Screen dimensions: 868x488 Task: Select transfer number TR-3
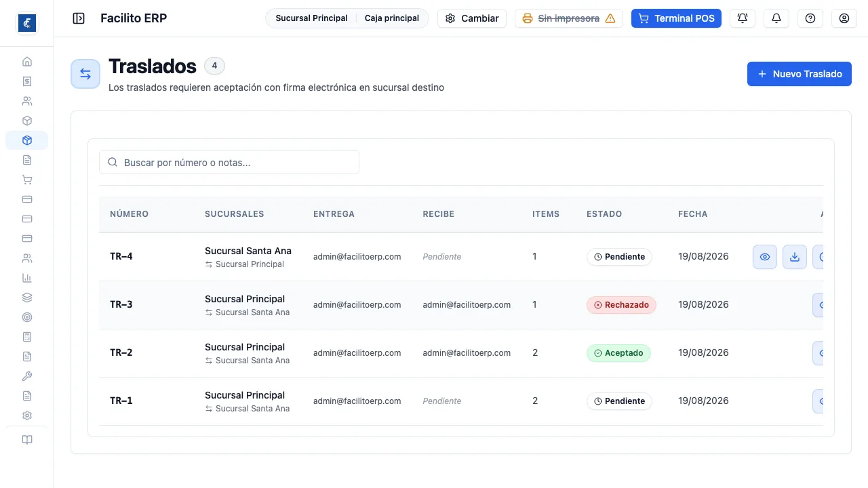click(121, 304)
